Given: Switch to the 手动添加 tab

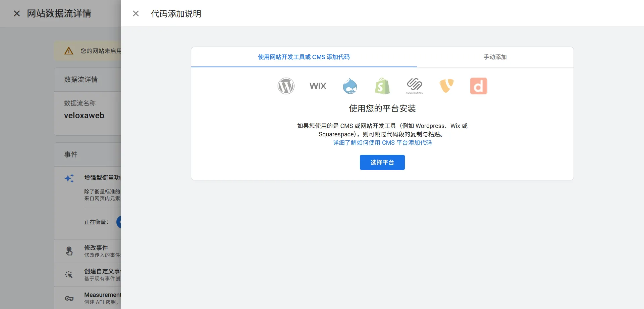Looking at the screenshot, I should tap(495, 57).
